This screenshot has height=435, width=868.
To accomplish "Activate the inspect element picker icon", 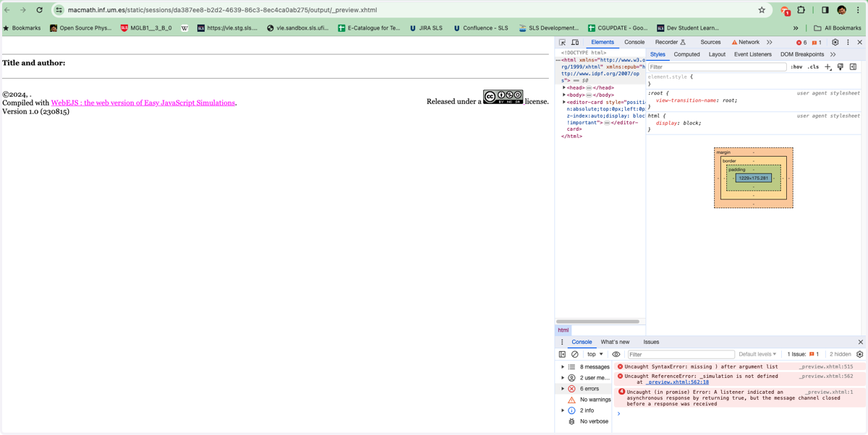I will 562,43.
